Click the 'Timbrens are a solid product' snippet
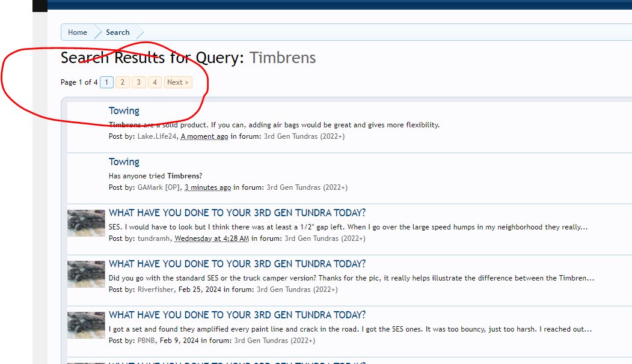The width and height of the screenshot is (632, 364). point(274,125)
